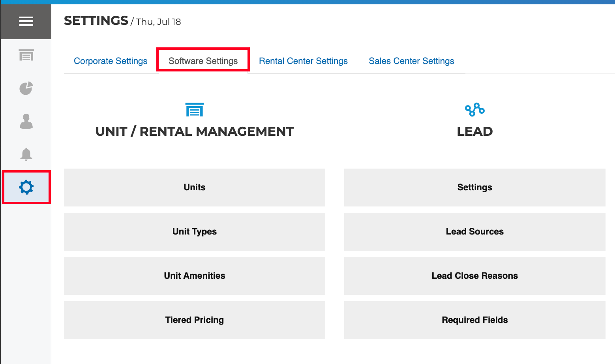Open the Units settings button
The width and height of the screenshot is (615, 364).
click(x=195, y=188)
